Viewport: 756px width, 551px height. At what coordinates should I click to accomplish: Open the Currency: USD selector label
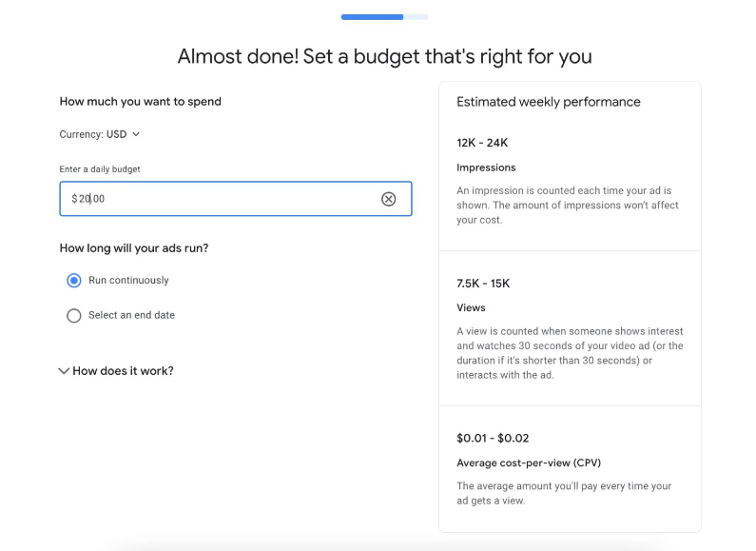(93, 134)
